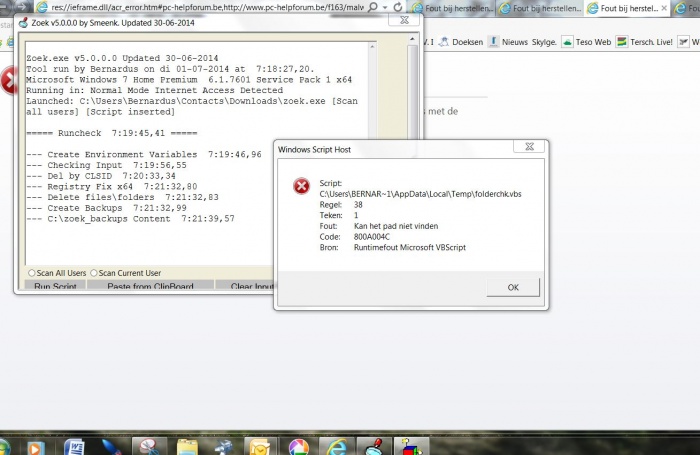The height and width of the screenshot is (455, 700).
Task: Click the Windows Media Player taskbar icon
Action: click(x=36, y=447)
